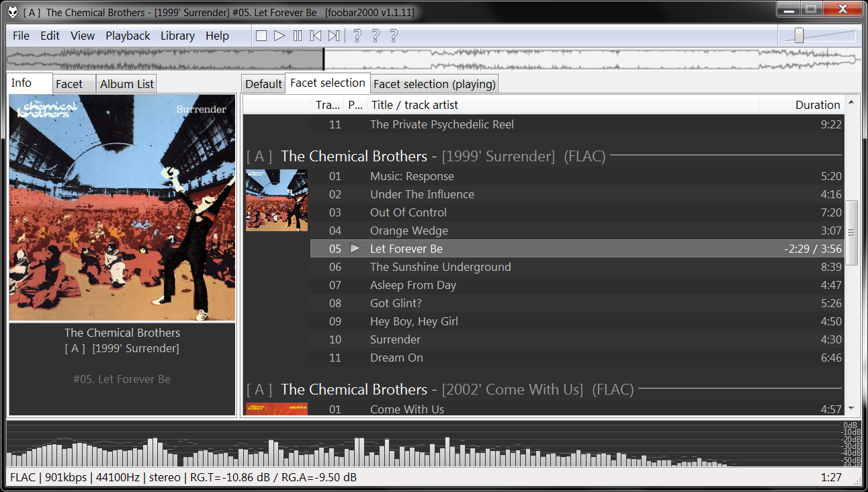This screenshot has width=868, height=492.
Task: Click the [ A ] [1999' Surrender] info line
Action: [122, 348]
